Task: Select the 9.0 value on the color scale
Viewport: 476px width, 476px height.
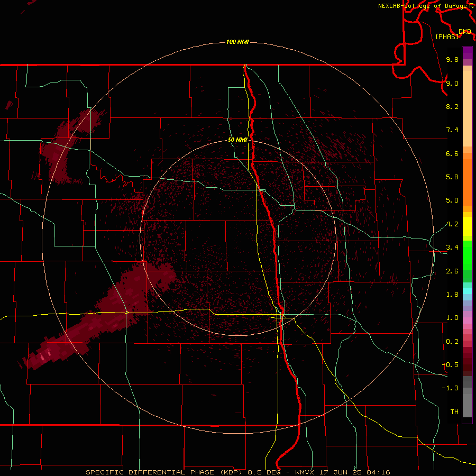Action: [x=452, y=83]
